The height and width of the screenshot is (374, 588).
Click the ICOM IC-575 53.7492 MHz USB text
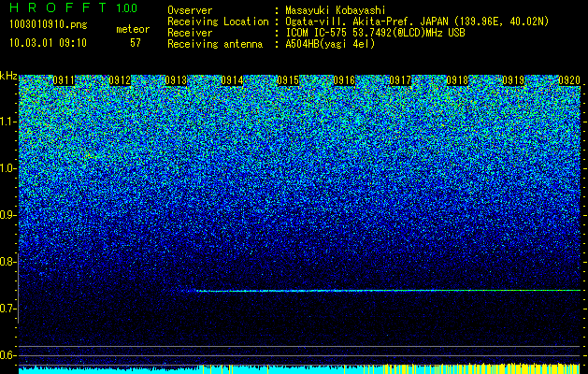pyautogui.click(x=375, y=33)
